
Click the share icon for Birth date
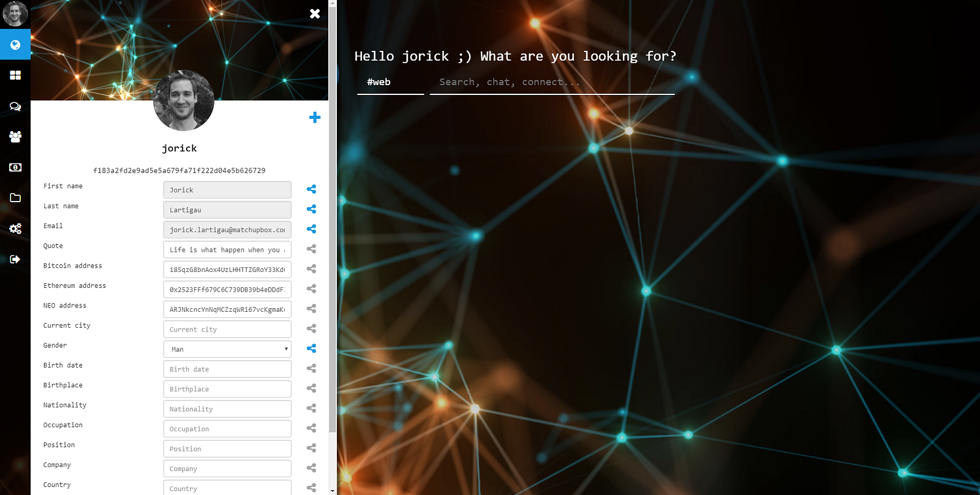(311, 368)
